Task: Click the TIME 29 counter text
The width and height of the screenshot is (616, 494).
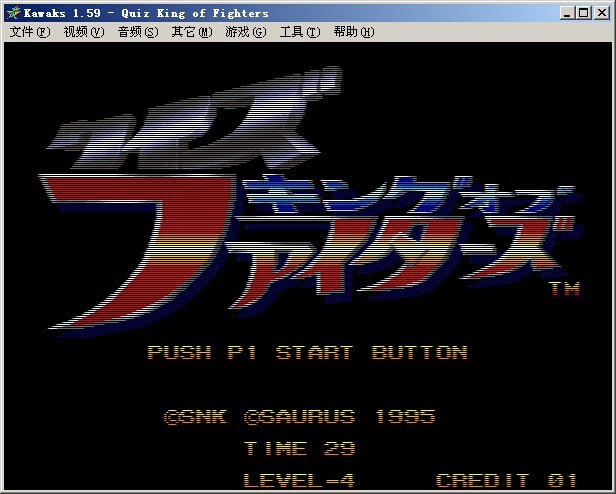Action: click(300, 448)
